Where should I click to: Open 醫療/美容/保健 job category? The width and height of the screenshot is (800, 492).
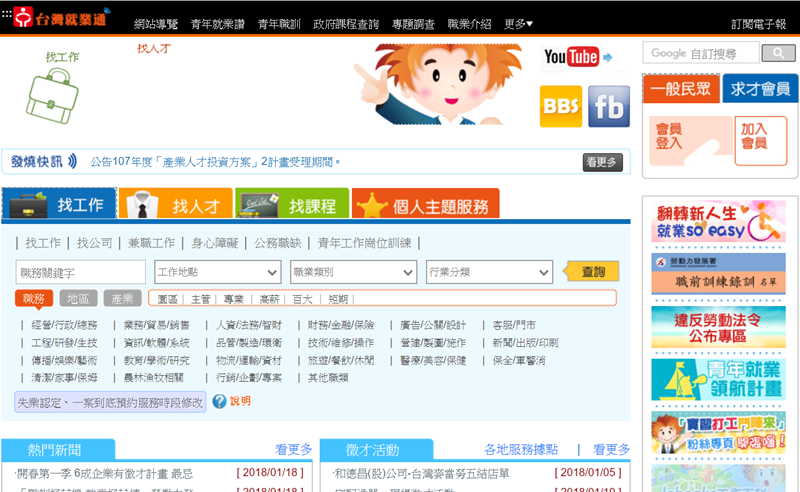click(x=433, y=360)
